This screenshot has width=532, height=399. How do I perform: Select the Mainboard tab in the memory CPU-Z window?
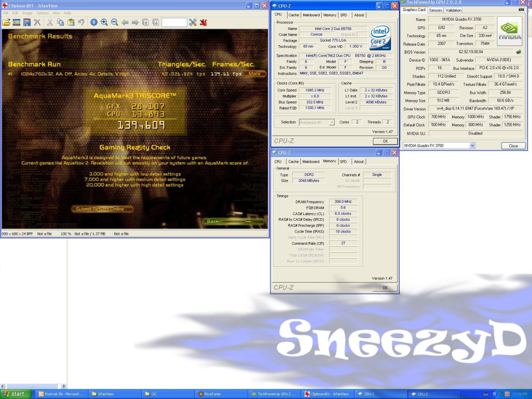tap(311, 162)
